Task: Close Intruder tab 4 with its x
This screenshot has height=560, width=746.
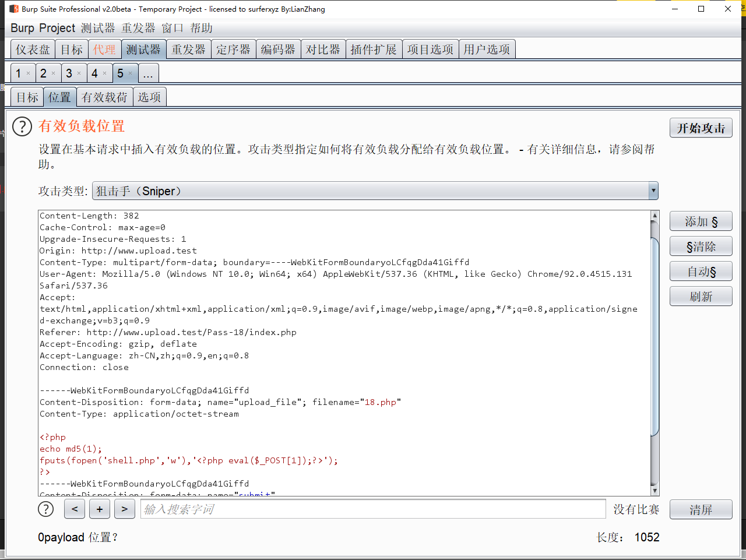Action: click(x=104, y=73)
